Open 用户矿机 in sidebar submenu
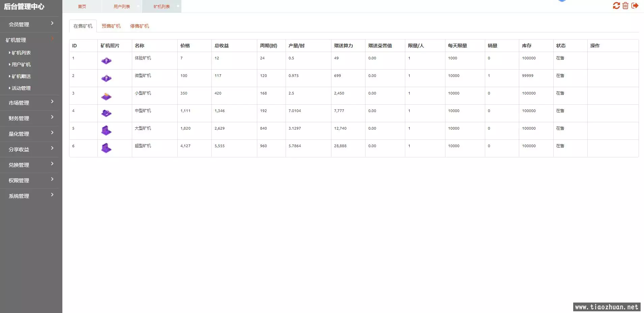The width and height of the screenshot is (644, 313). [x=21, y=64]
